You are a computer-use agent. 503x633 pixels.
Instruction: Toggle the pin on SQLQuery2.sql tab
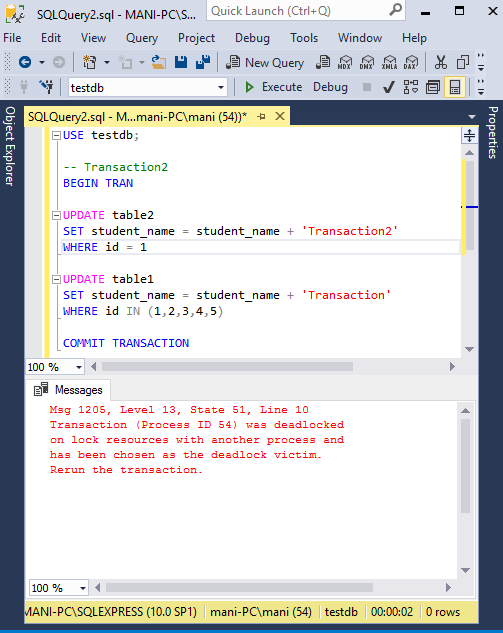pyautogui.click(x=262, y=117)
